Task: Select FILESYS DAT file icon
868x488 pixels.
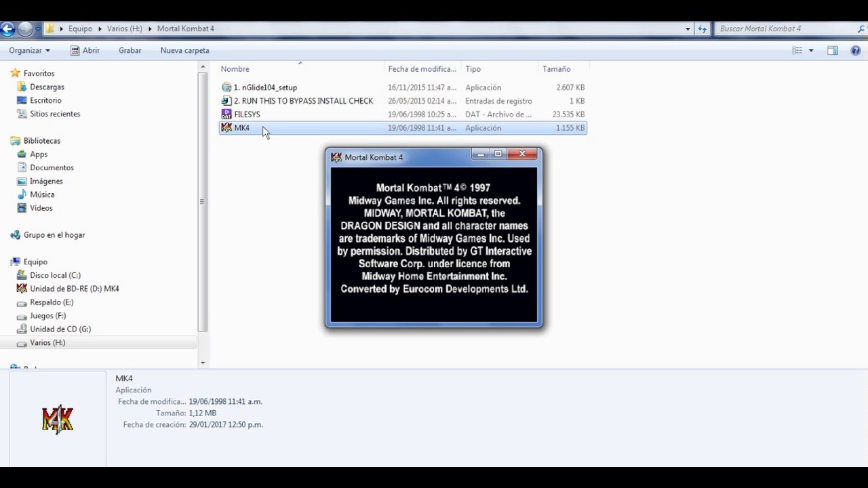Action: click(226, 115)
